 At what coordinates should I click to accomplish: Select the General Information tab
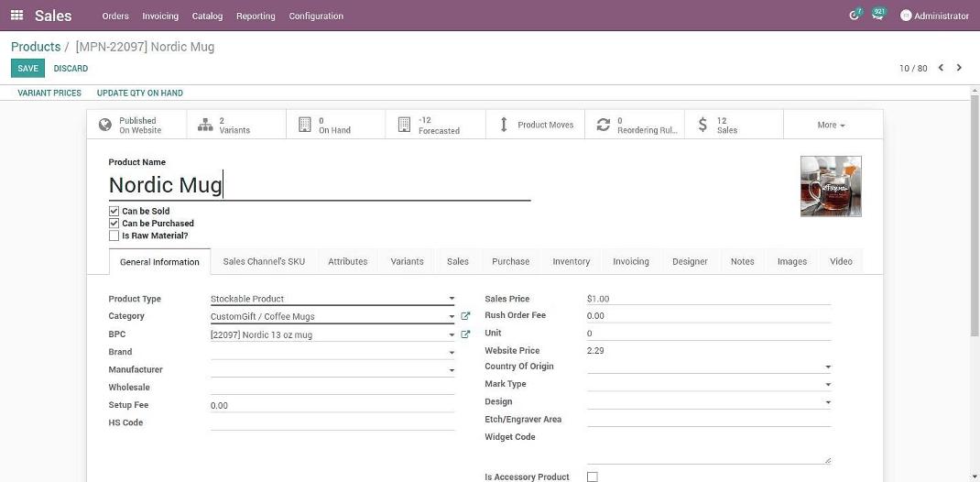tap(159, 262)
